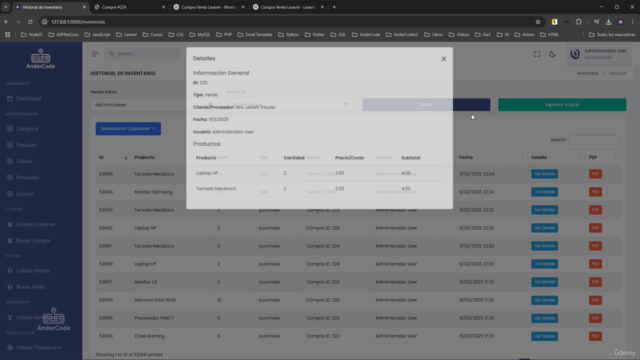640x360 pixels.
Task: Open Seleccionar Columnas dropdown
Action: click(128, 129)
